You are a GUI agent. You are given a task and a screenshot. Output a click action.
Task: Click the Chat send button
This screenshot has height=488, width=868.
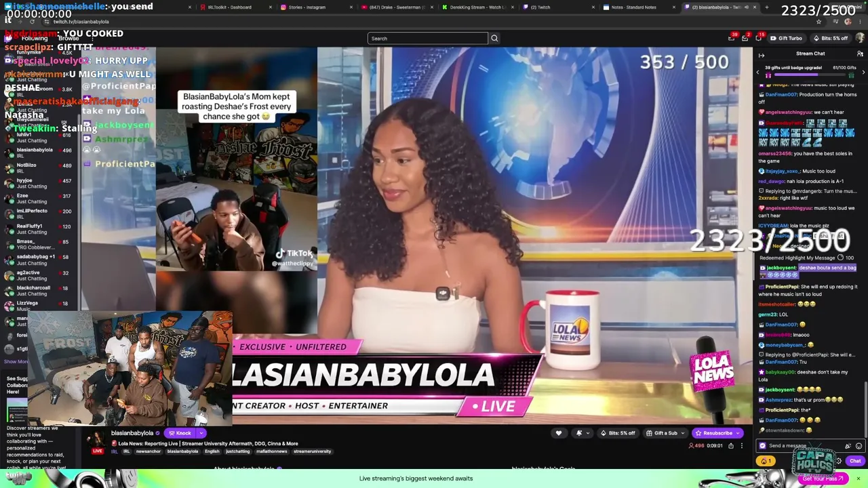(855, 461)
